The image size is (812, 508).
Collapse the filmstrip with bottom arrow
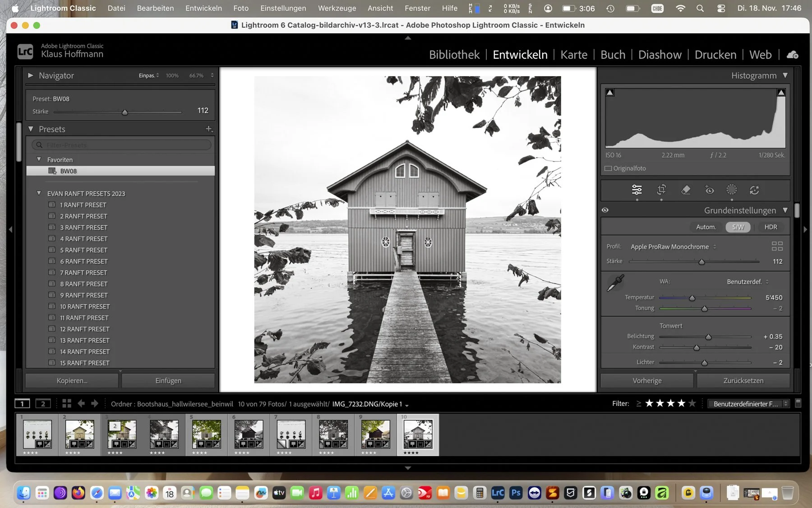point(408,468)
